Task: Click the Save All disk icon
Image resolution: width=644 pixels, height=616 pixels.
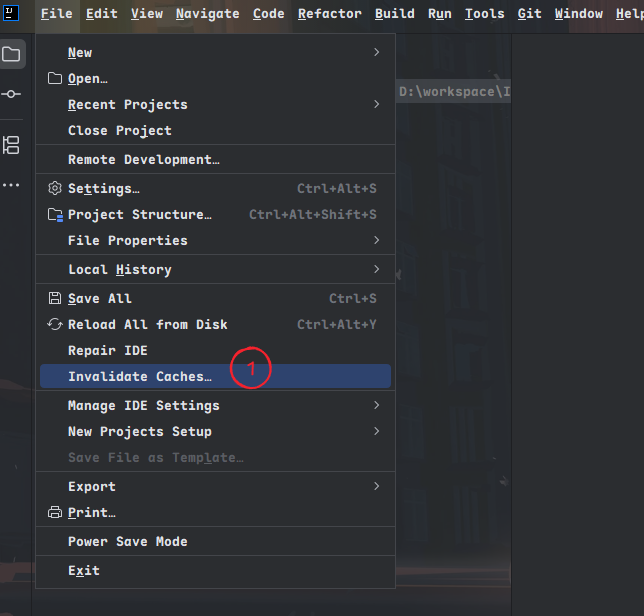Action: (55, 298)
